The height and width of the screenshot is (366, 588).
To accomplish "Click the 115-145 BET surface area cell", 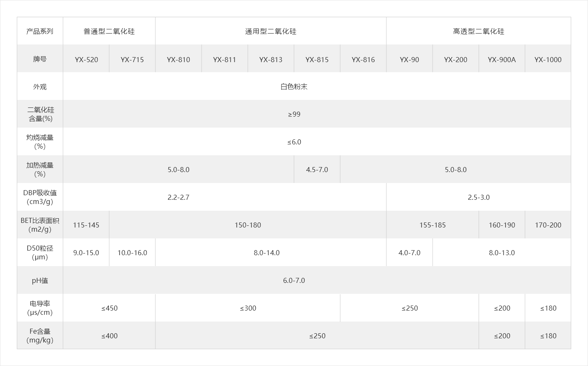I will [86, 225].
